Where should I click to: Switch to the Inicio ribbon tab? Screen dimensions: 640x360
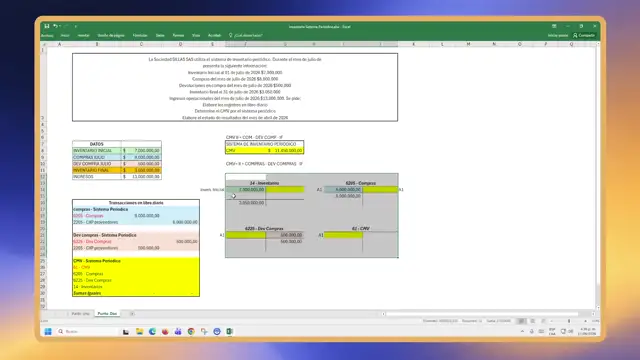[x=65, y=36]
